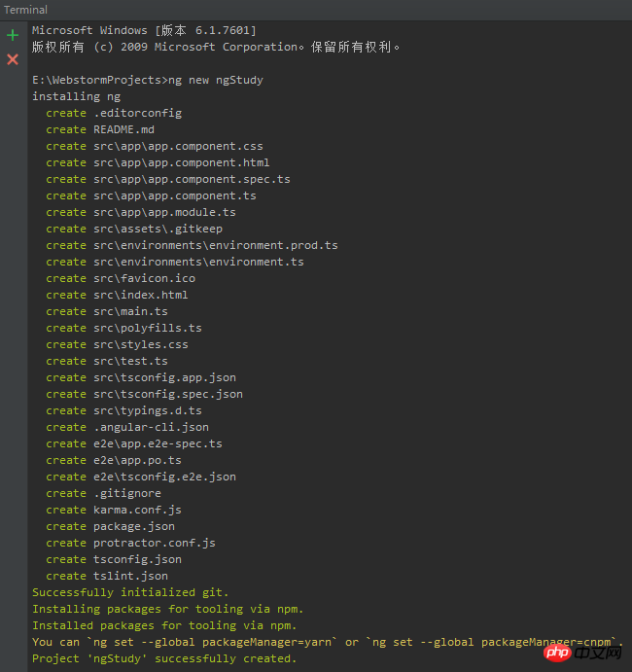632x672 pixels.
Task: Click 'Successfully initialized git.' message
Action: coord(130,592)
